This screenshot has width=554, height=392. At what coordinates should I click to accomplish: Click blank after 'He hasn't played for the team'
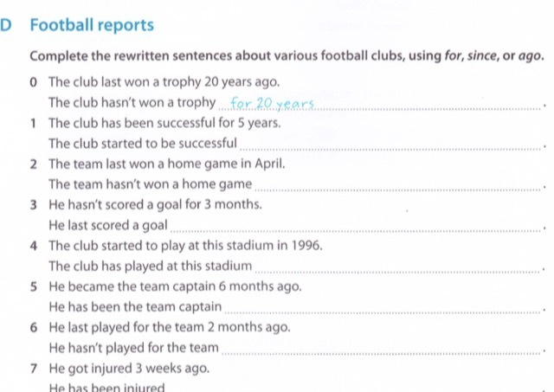(x=381, y=350)
